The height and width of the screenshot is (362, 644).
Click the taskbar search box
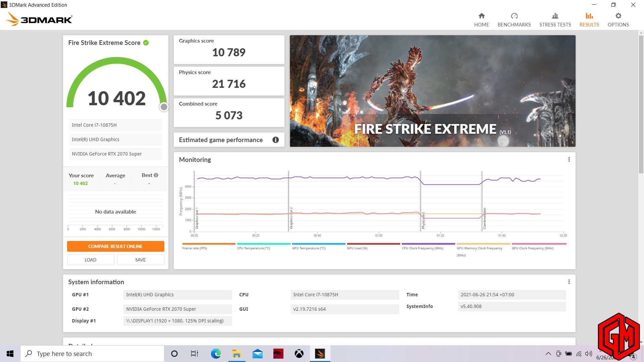92,354
